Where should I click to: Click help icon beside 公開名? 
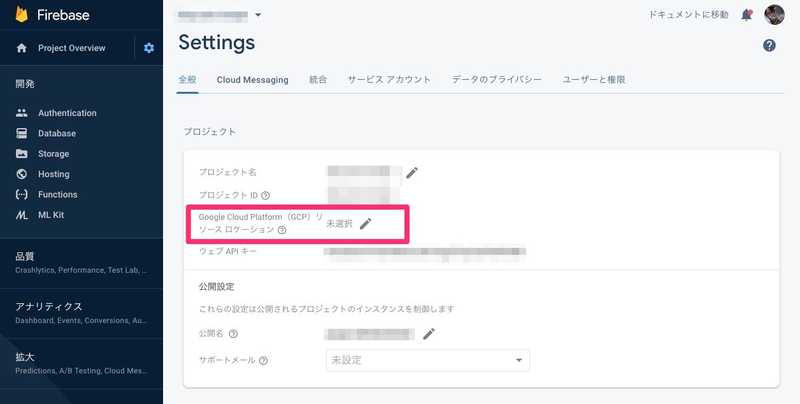pyautogui.click(x=233, y=334)
